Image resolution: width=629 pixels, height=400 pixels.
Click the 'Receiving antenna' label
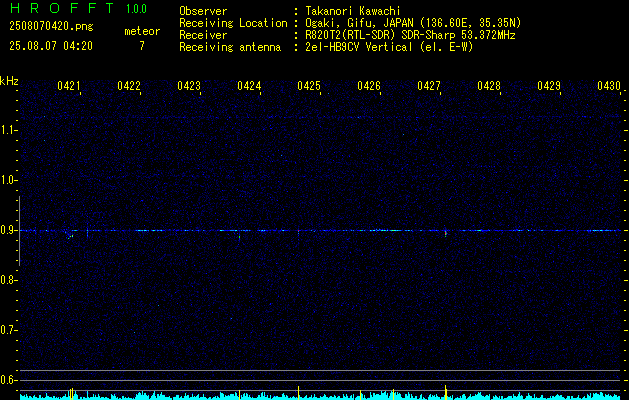click(x=230, y=47)
